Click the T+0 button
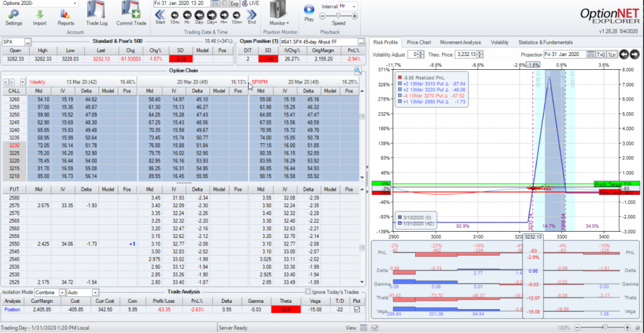 [601, 54]
